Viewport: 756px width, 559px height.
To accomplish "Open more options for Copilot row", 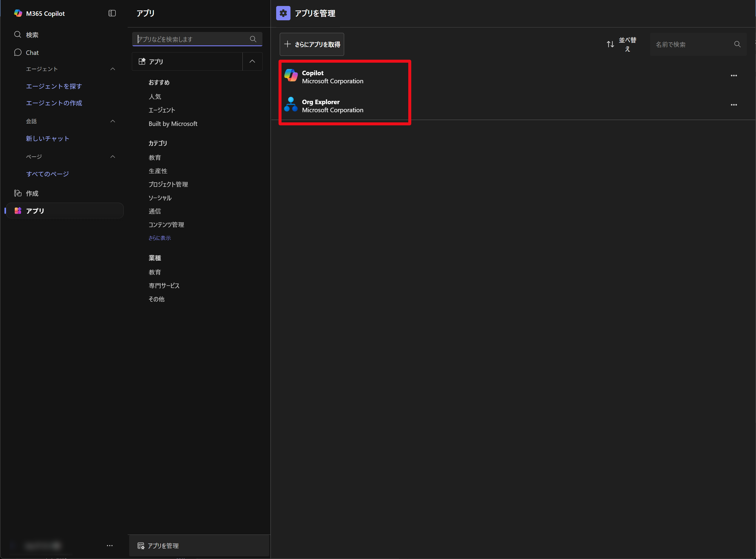I will [734, 76].
